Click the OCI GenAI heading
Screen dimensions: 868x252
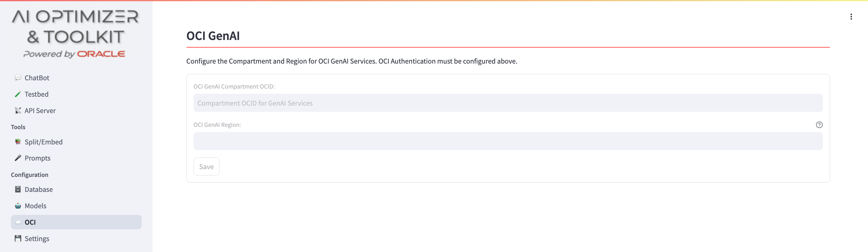(213, 36)
